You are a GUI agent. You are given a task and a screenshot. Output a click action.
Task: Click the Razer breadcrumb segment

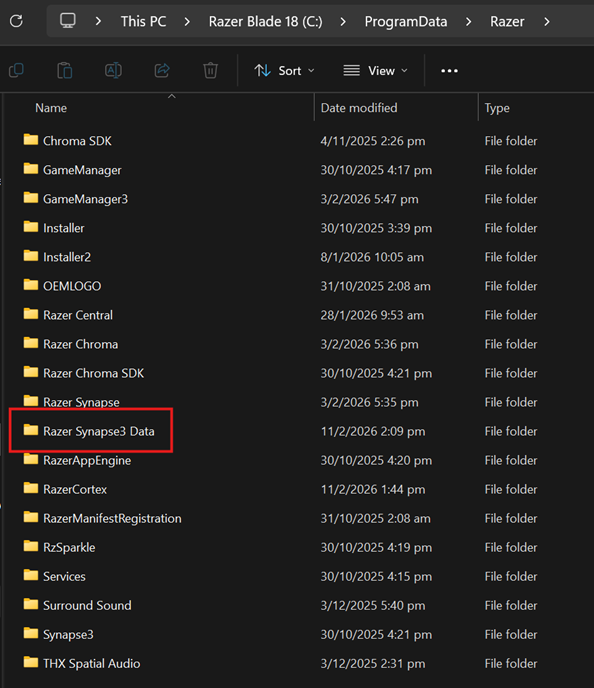point(507,21)
